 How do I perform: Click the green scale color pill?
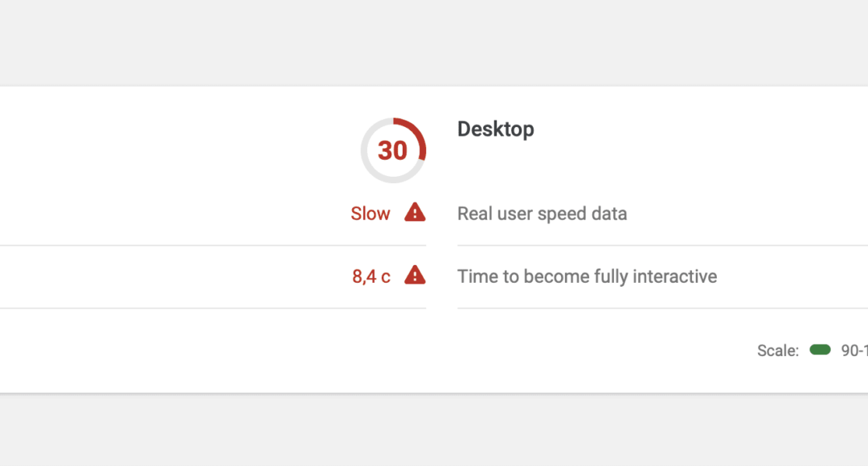point(820,349)
